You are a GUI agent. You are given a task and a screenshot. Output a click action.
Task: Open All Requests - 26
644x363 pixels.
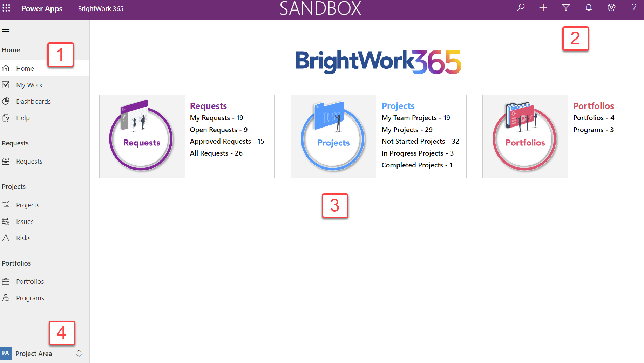216,153
